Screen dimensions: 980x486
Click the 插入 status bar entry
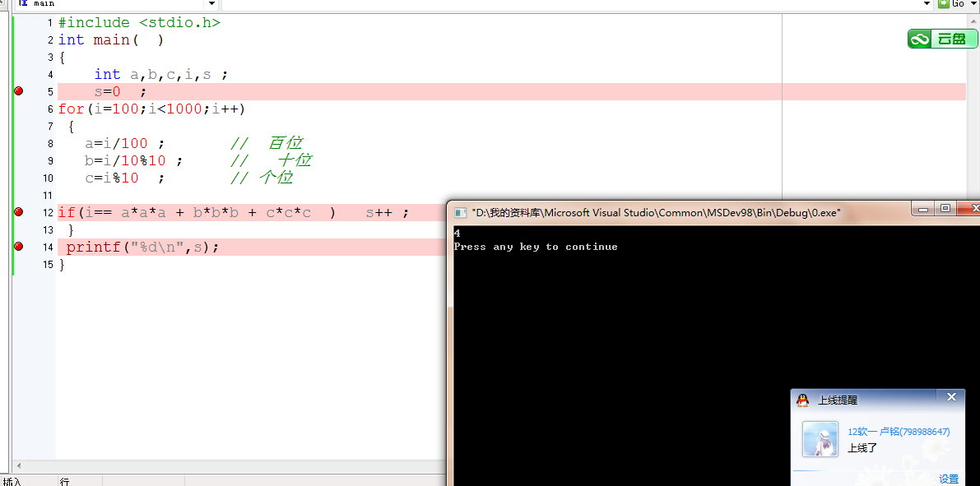[x=12, y=481]
